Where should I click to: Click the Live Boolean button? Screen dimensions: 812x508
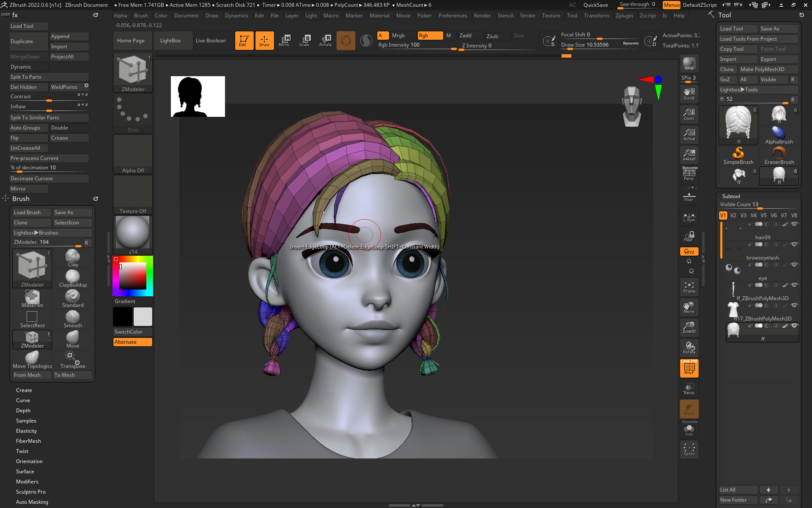(211, 41)
